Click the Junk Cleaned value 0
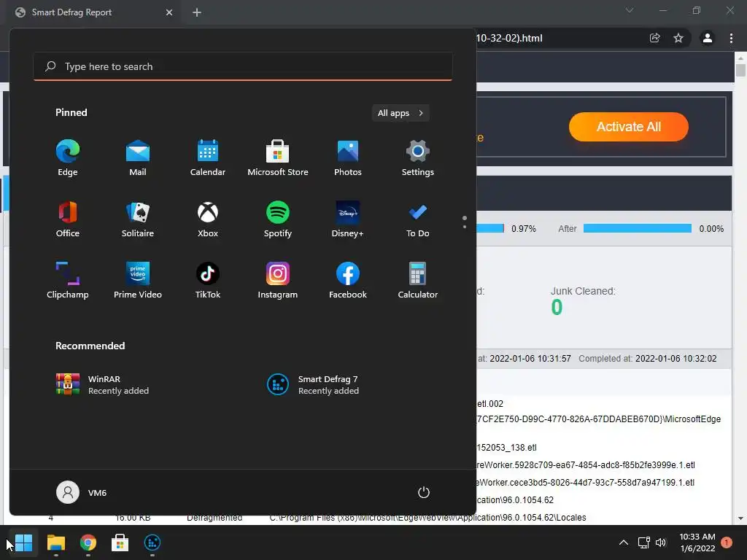 coord(557,307)
